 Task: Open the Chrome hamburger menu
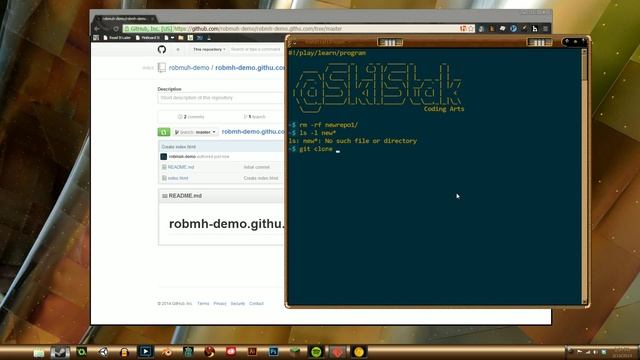545,29
